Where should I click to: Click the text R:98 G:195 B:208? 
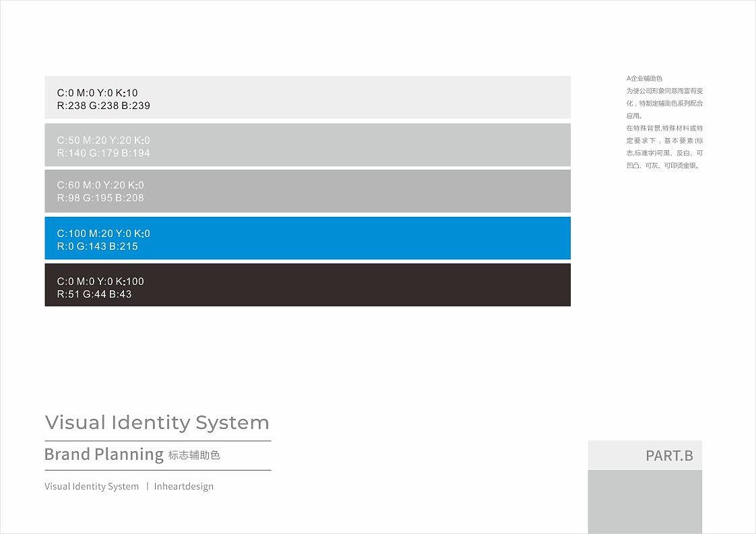[x=100, y=197]
